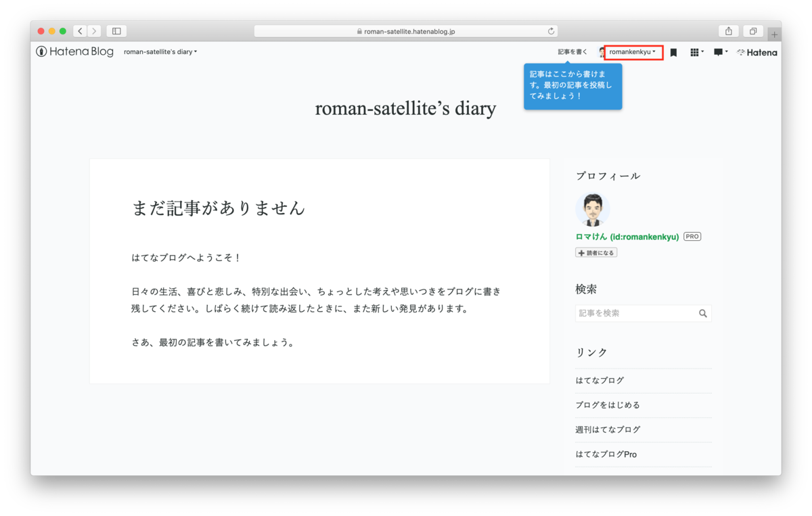Minimize the Safari window with yellow button

[x=51, y=31]
